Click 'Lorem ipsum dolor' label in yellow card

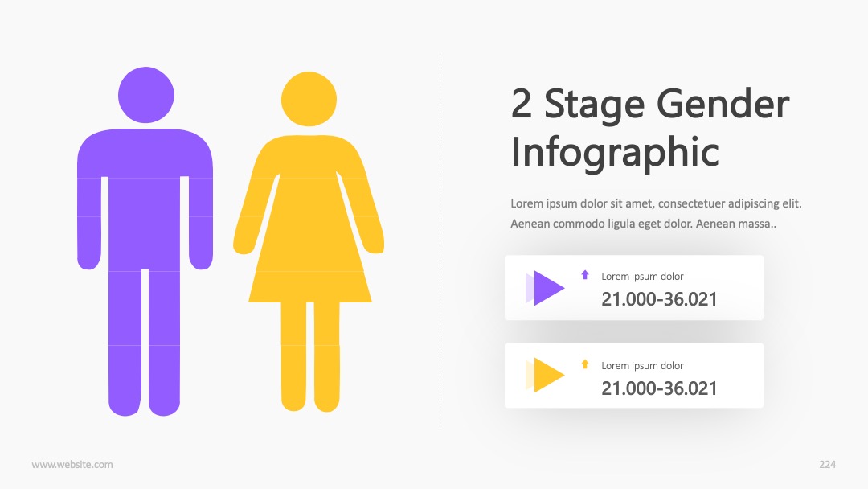642,365
